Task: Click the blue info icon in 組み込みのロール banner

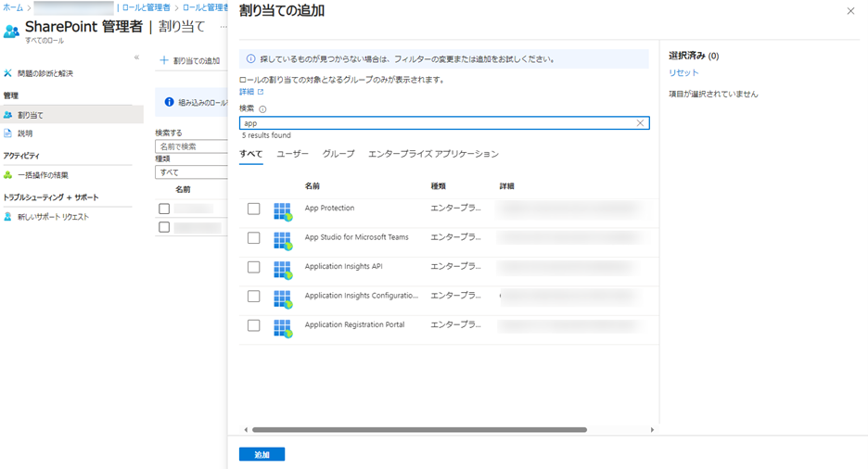Action: (x=170, y=102)
